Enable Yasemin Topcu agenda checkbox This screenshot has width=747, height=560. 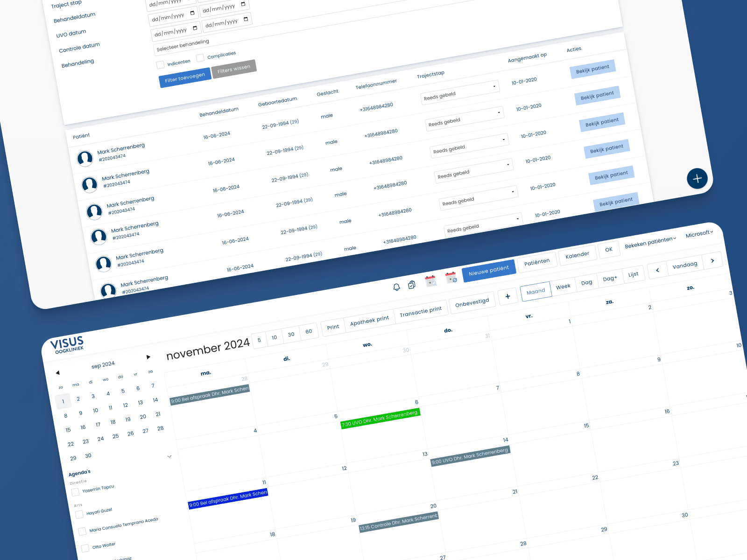pyautogui.click(x=75, y=492)
